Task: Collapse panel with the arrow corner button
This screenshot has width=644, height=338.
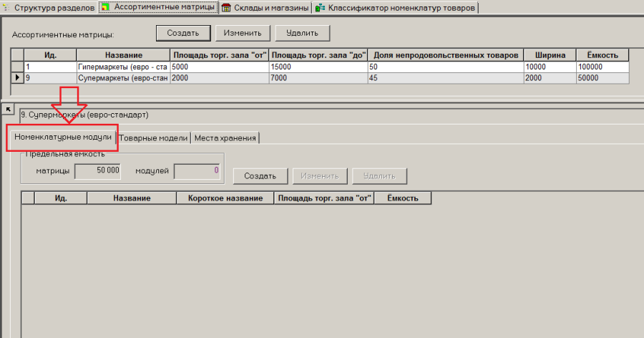Action: (8, 110)
